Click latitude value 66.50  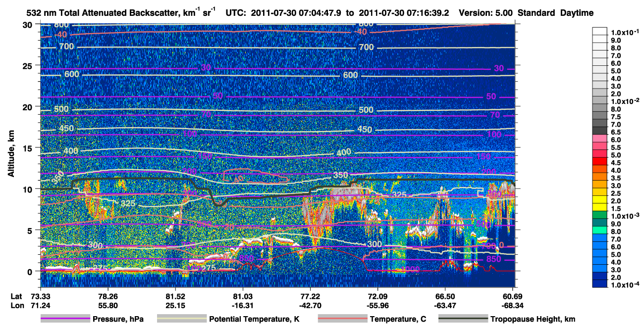(x=445, y=296)
